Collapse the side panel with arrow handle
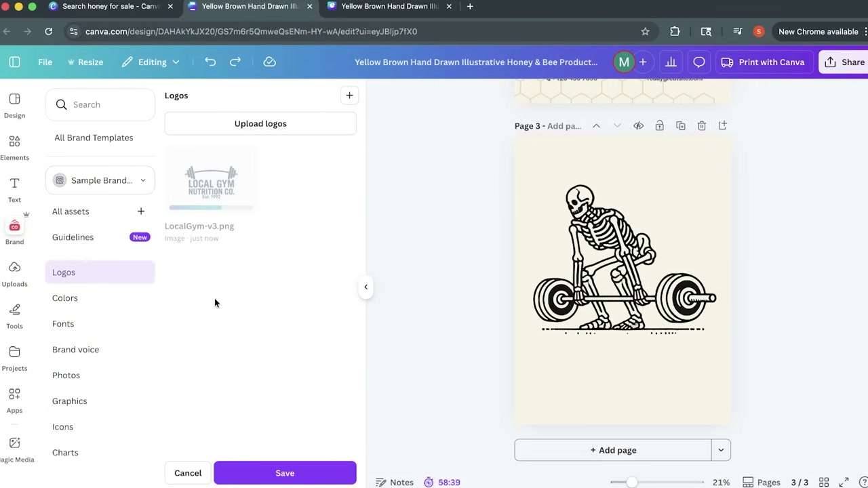The width and height of the screenshot is (868, 488). click(366, 287)
